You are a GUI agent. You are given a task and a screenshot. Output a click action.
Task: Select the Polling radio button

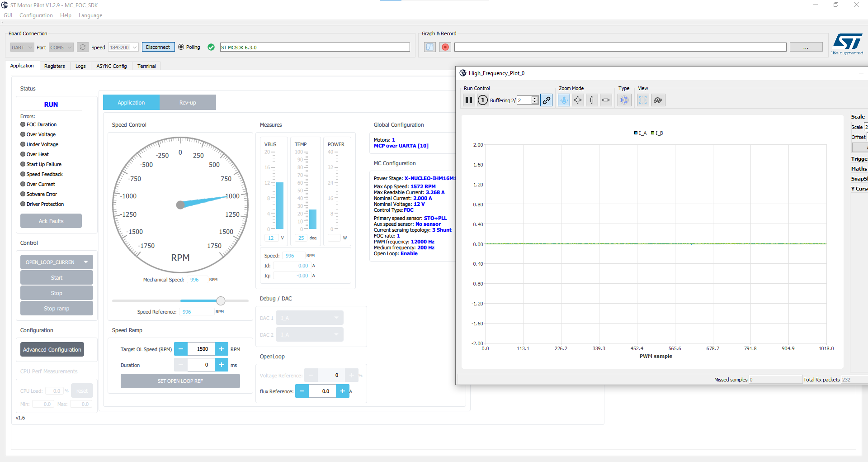180,47
